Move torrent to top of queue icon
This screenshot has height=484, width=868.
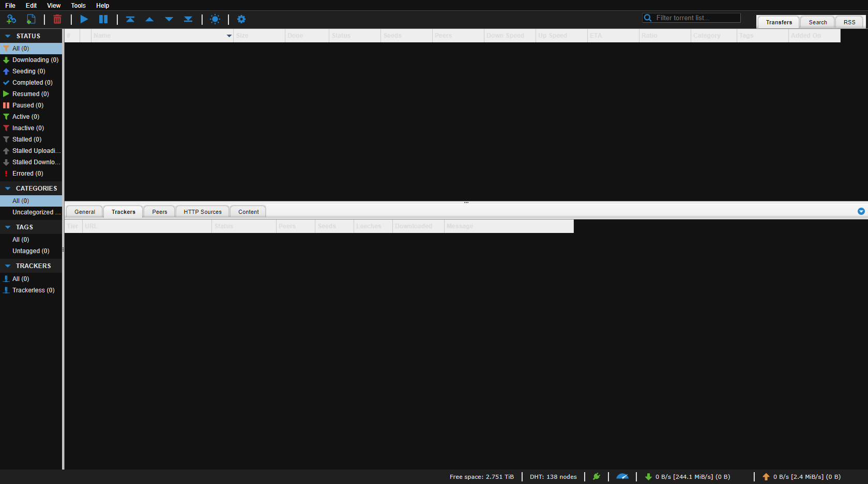click(x=130, y=19)
